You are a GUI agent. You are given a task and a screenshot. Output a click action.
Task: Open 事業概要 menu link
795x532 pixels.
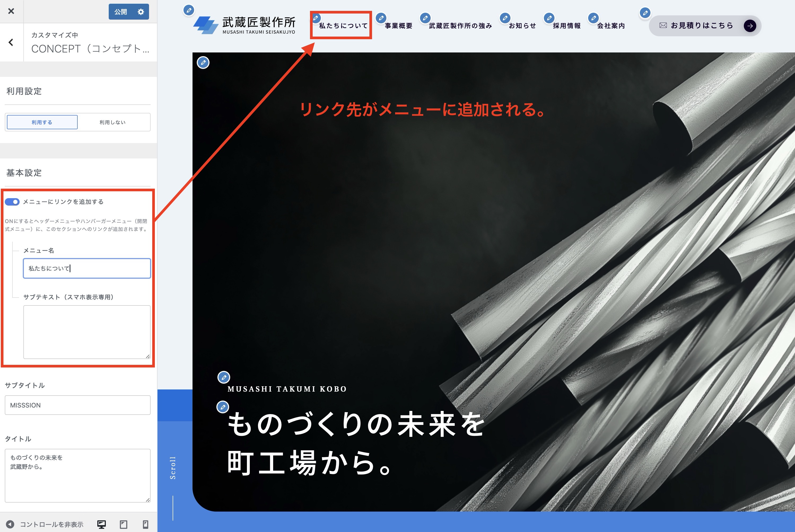click(399, 26)
